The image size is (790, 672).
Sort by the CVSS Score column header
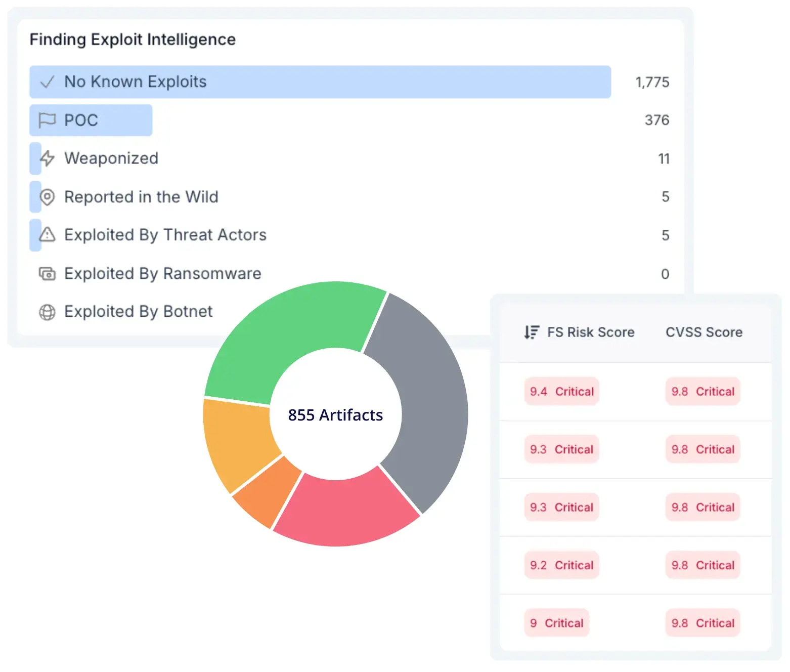(x=704, y=332)
